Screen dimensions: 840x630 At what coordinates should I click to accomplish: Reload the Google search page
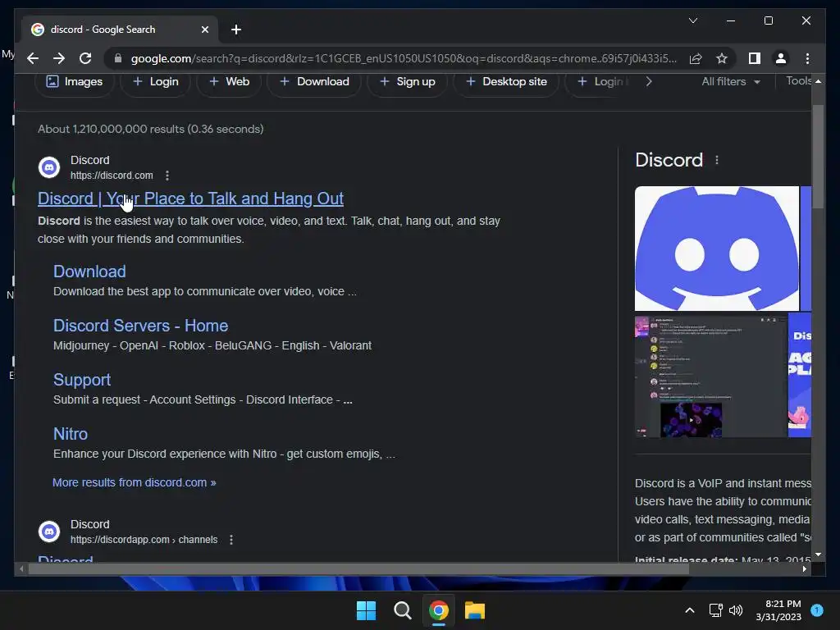pyautogui.click(x=85, y=58)
